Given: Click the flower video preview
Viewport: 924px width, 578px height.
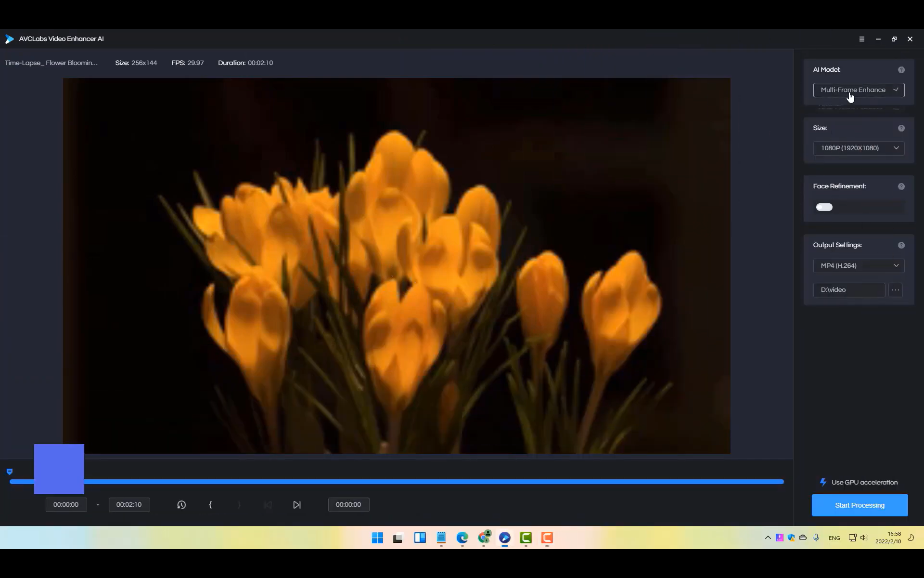Looking at the screenshot, I should click(397, 266).
